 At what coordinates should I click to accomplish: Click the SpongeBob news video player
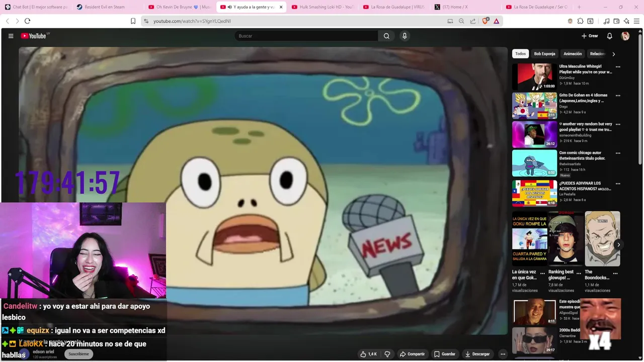pos(263,191)
